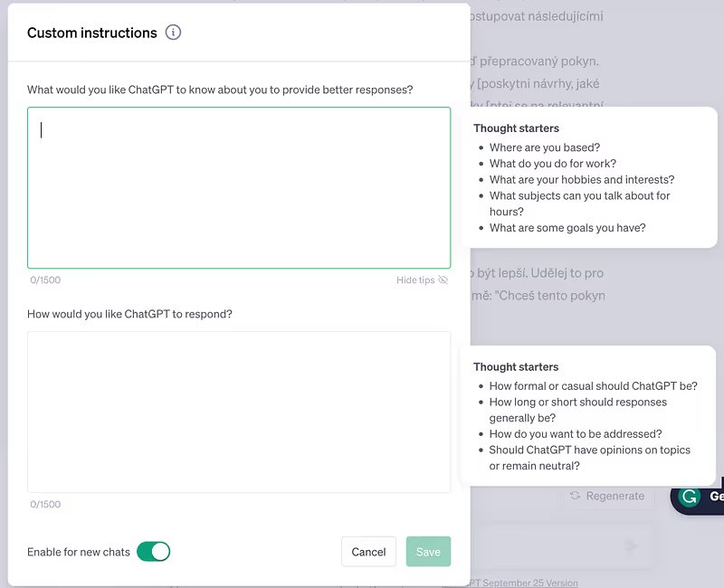Click the 'September 25 Version' footer link
Viewport: 724px width, 588px height.
pyautogui.click(x=523, y=583)
